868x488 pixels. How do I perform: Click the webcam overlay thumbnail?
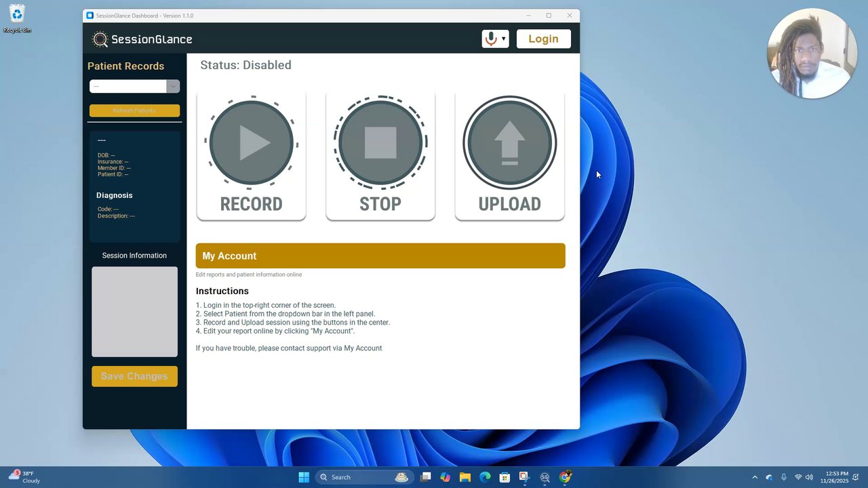812,54
